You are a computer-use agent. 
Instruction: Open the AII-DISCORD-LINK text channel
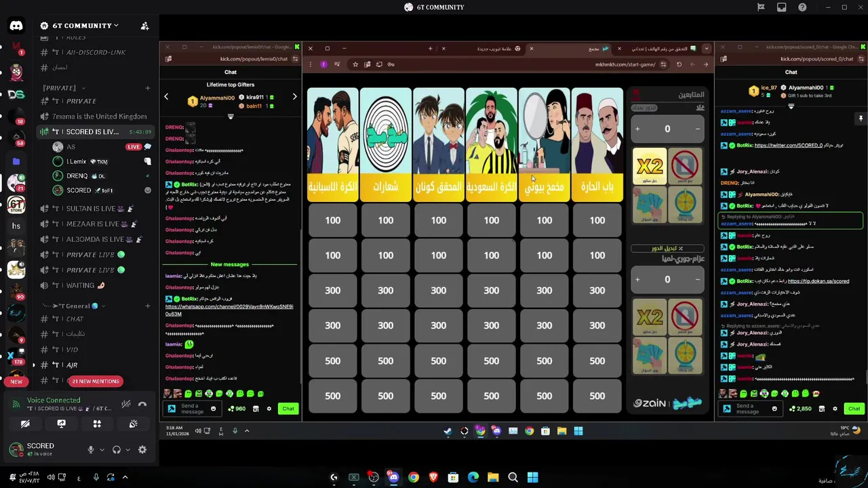(96, 52)
